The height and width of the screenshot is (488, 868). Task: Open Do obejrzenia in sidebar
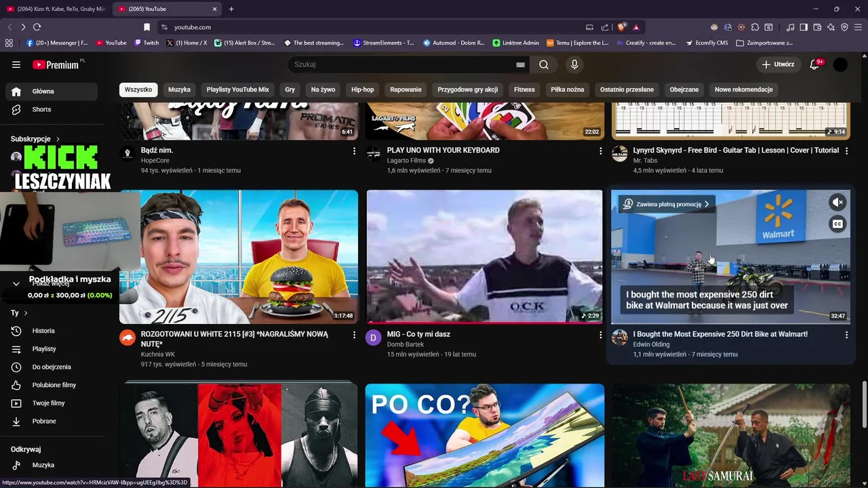click(x=52, y=367)
